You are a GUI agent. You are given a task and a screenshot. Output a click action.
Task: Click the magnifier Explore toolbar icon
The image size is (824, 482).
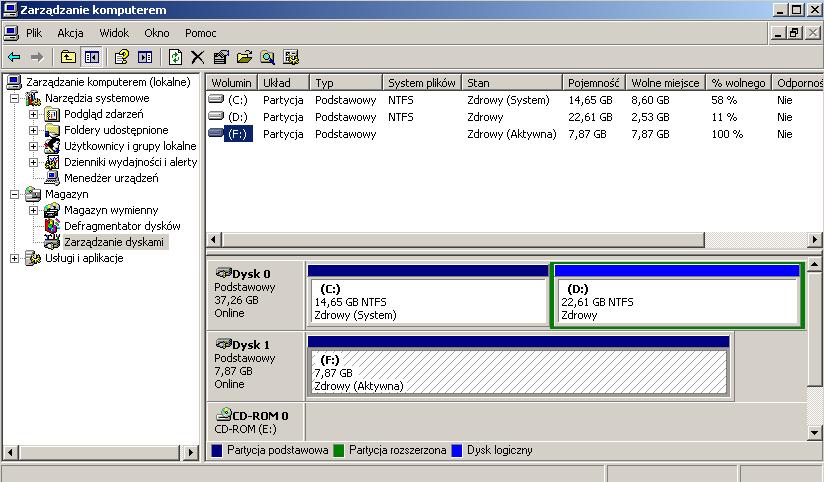(267, 57)
